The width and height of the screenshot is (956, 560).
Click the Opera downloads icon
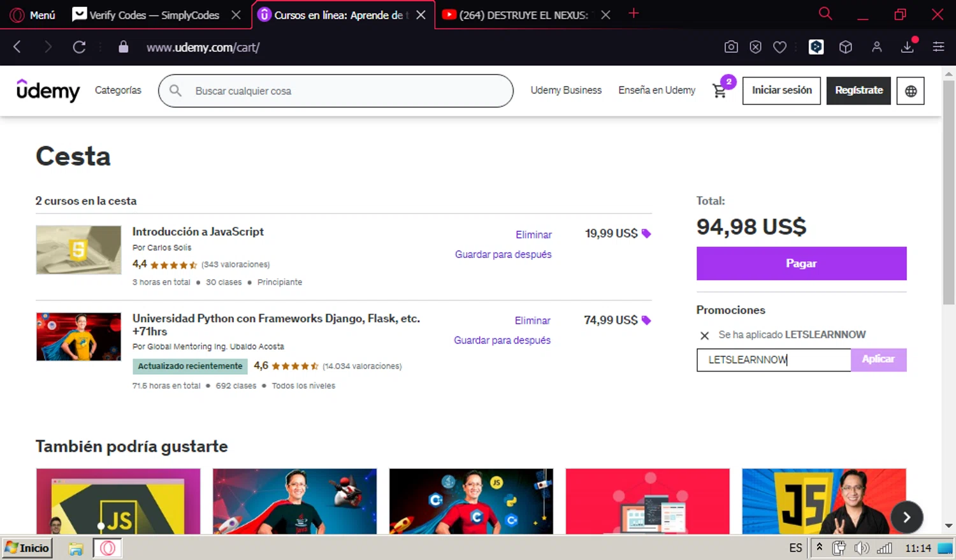point(907,47)
